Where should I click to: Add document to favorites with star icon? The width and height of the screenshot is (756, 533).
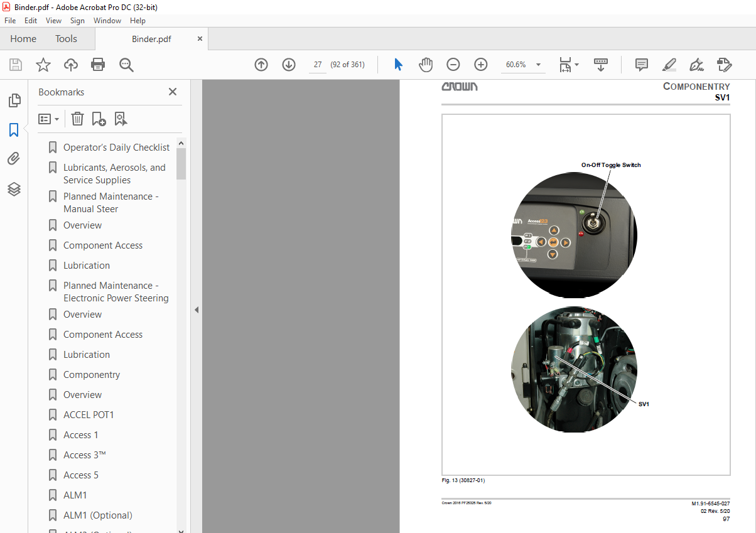coord(43,65)
